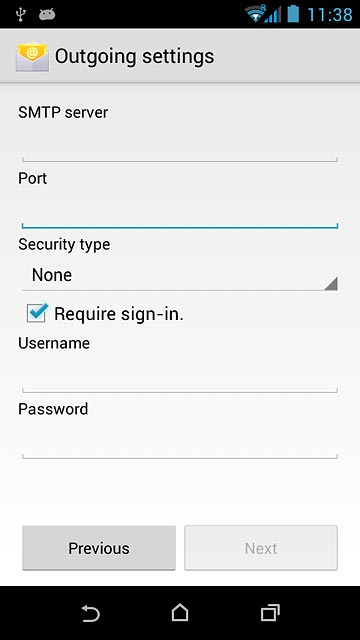Viewport: 360px width, 640px height.
Task: Tap the Wi-Fi signal status icon
Action: pyautogui.click(x=255, y=14)
